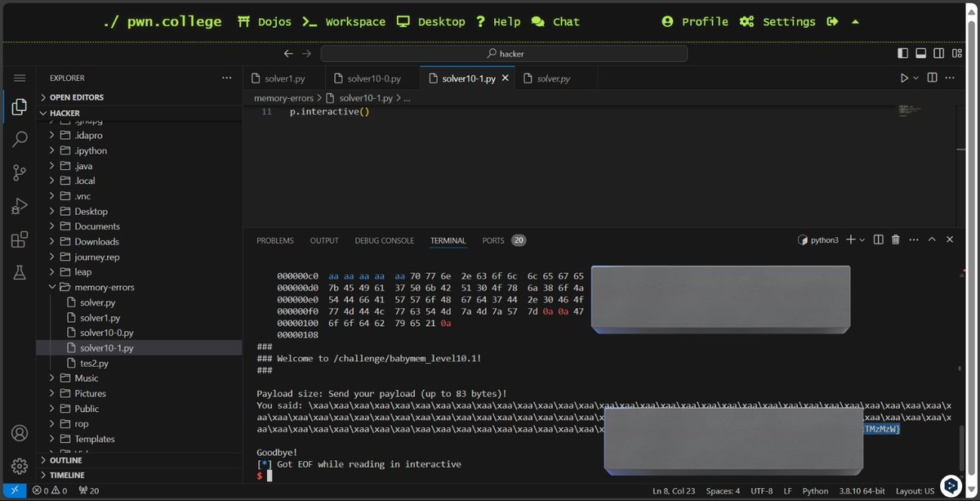The height and width of the screenshot is (501, 980).
Task: Toggle bottom panel visibility
Action: (921, 53)
